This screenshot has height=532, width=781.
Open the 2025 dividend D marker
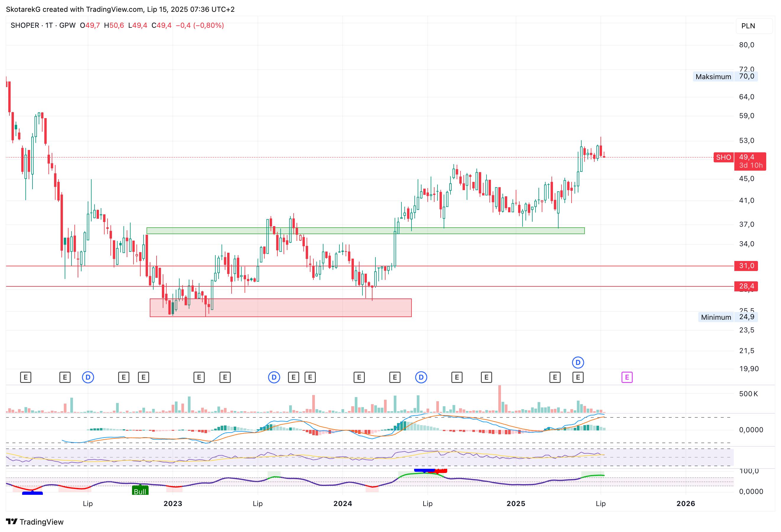click(x=578, y=362)
